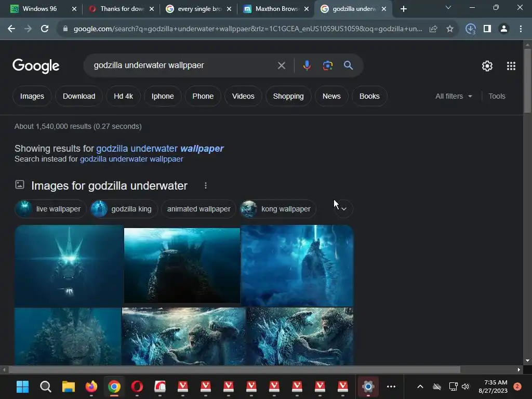Filter results by Videos
532x399 pixels.
coord(243,96)
